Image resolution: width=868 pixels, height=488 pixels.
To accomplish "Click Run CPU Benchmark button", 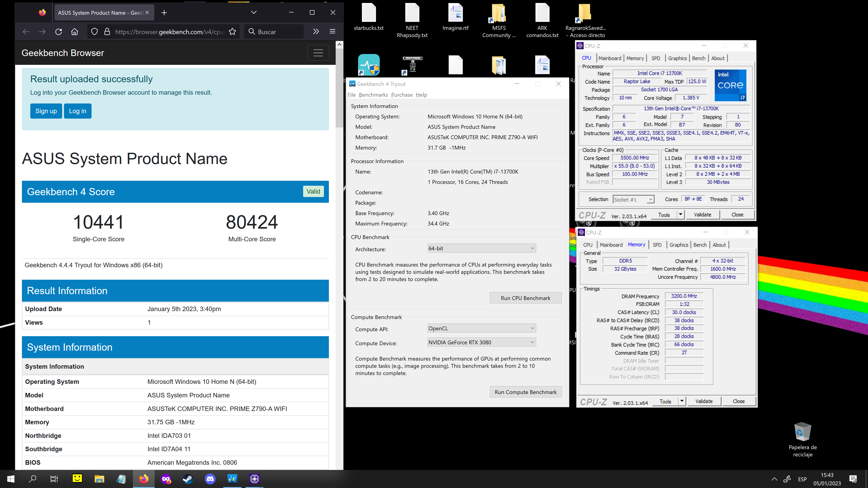I will pos(525,298).
